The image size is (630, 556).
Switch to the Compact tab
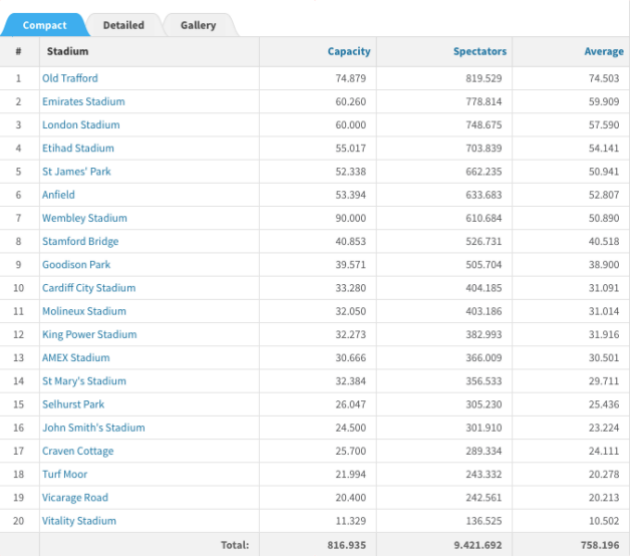44,25
